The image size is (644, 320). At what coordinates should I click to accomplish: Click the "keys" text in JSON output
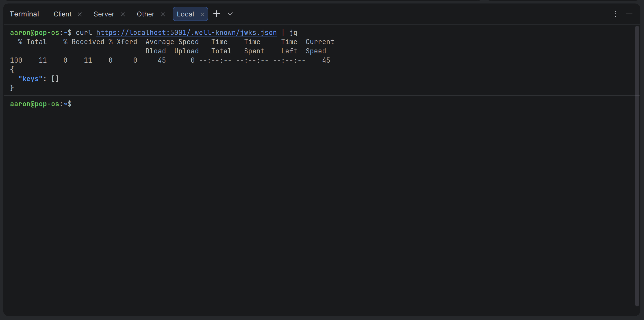coord(30,79)
